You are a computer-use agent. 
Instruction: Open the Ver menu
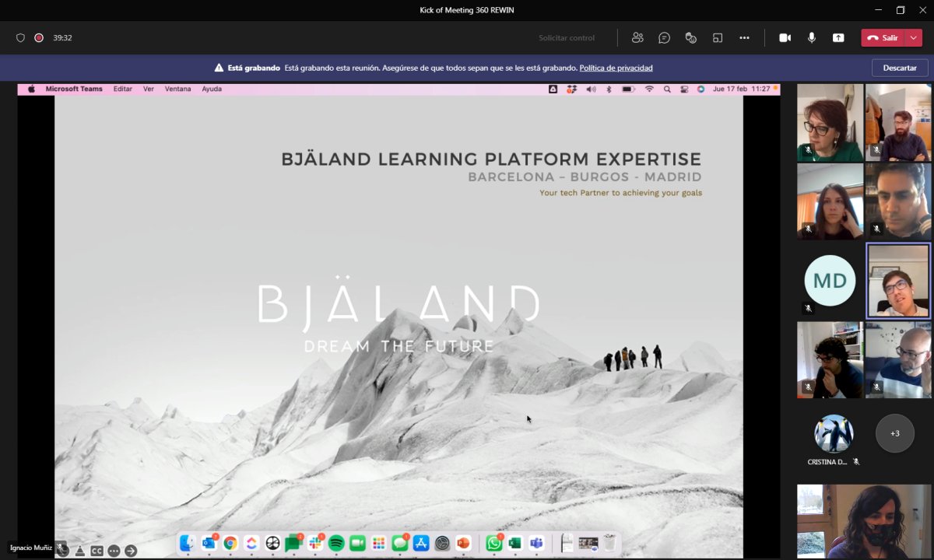pos(149,89)
